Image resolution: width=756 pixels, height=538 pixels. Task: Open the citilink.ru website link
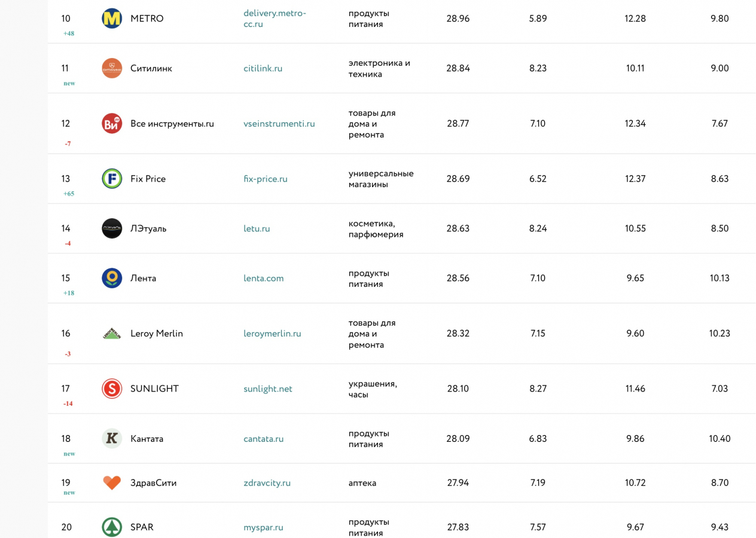click(263, 68)
